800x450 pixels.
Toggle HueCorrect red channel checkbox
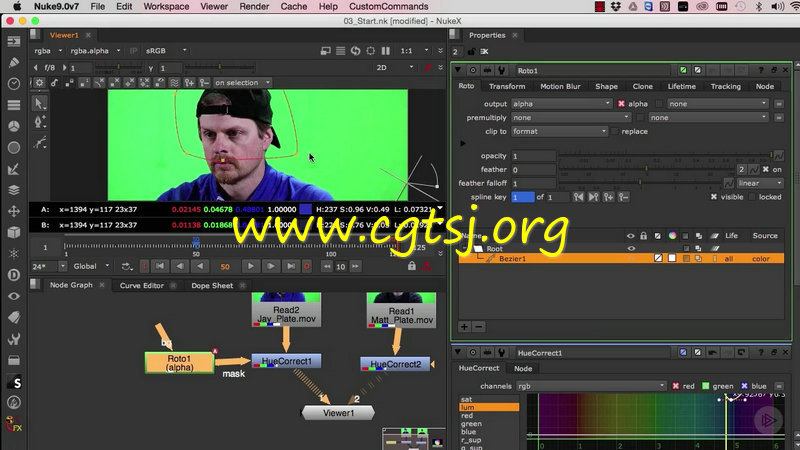pos(676,386)
